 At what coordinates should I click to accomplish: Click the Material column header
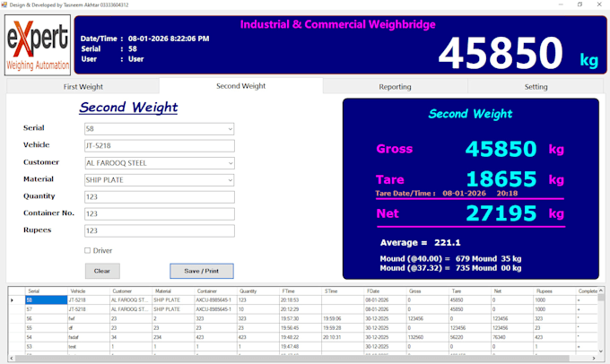[x=173, y=291]
